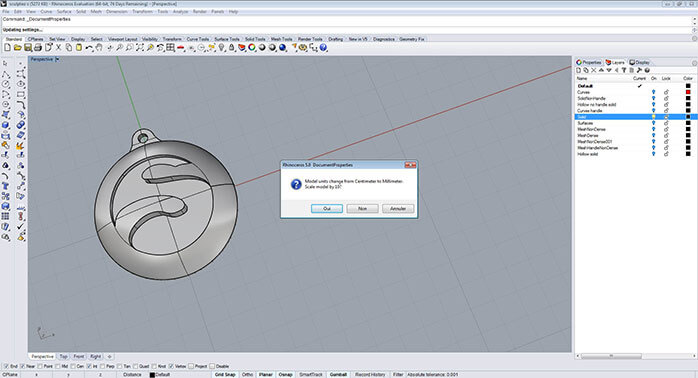The height and width of the screenshot is (378, 698).
Task: Click the Annuler button in dialog
Action: click(x=398, y=208)
